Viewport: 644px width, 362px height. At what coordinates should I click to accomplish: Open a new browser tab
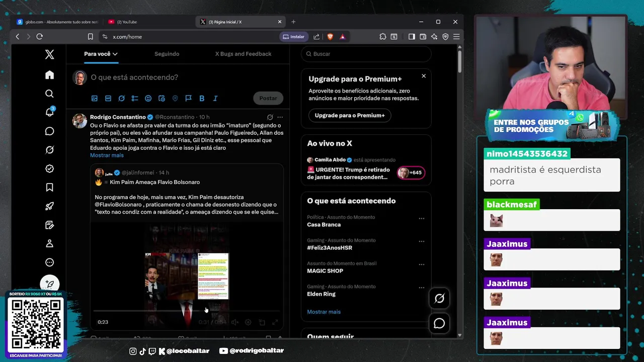293,22
